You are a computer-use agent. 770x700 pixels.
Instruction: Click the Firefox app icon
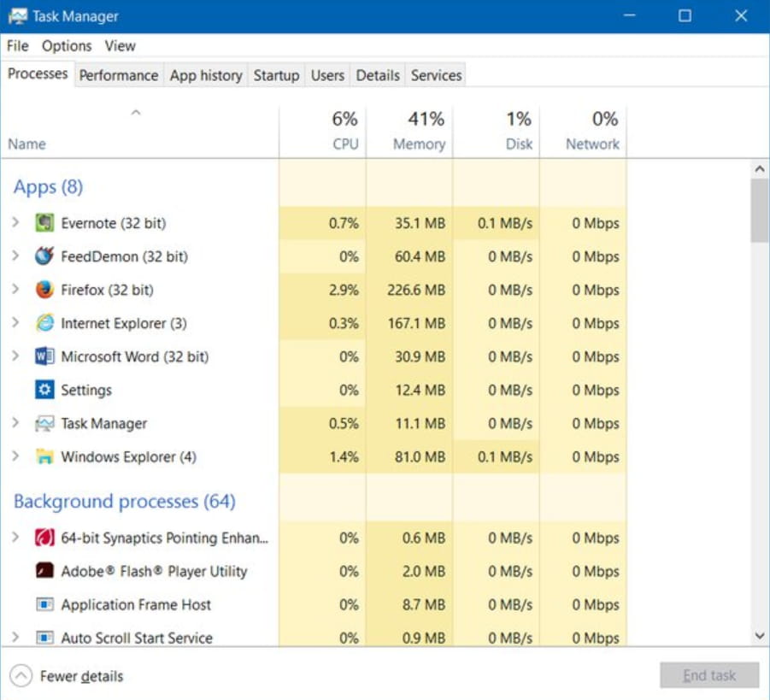pos(44,290)
